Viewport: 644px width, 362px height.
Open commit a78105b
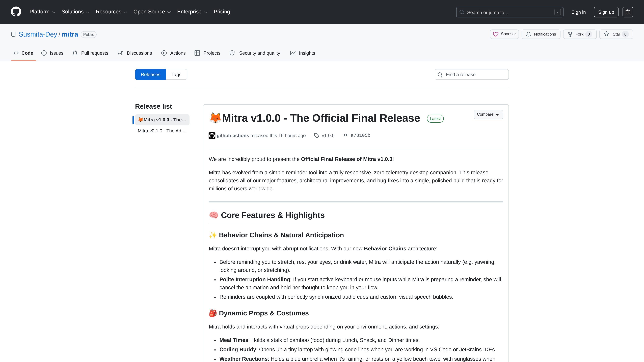tap(360, 135)
